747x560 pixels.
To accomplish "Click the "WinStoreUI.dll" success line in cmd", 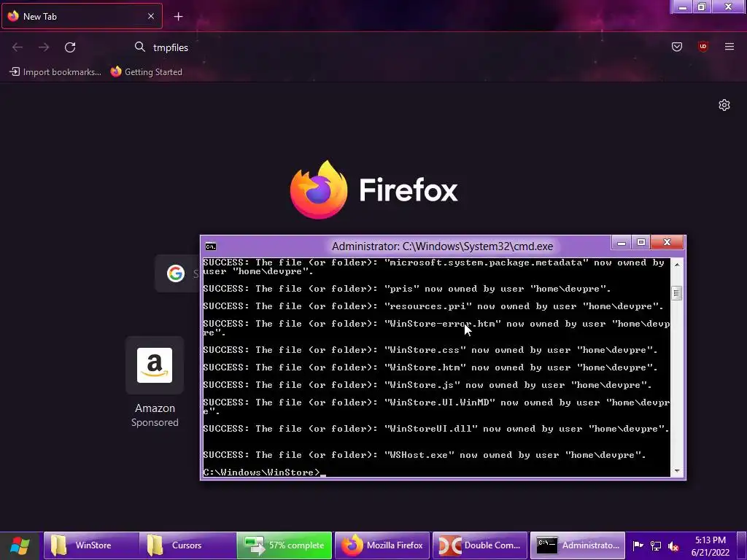I will point(436,429).
